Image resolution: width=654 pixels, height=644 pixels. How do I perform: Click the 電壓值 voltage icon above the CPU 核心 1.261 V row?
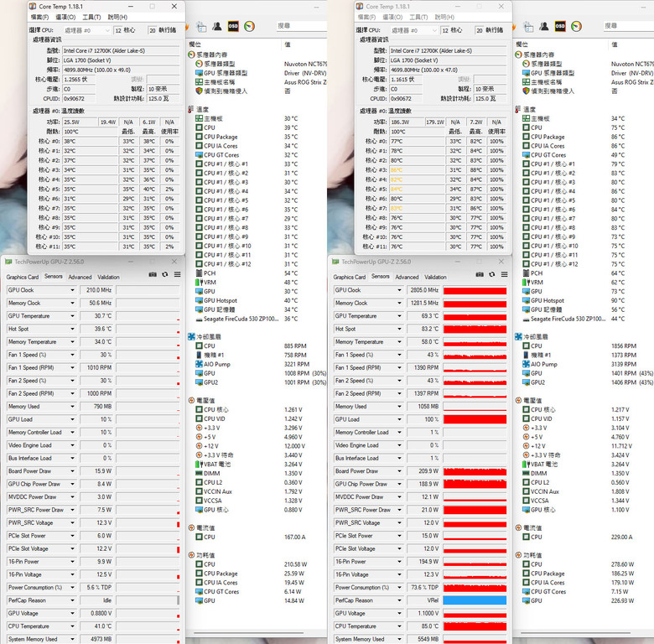point(191,401)
